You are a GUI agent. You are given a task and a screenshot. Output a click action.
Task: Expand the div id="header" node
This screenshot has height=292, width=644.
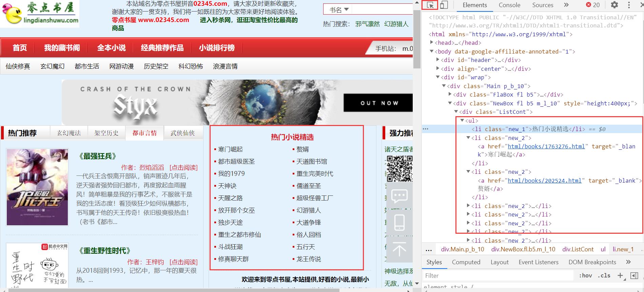click(x=438, y=60)
